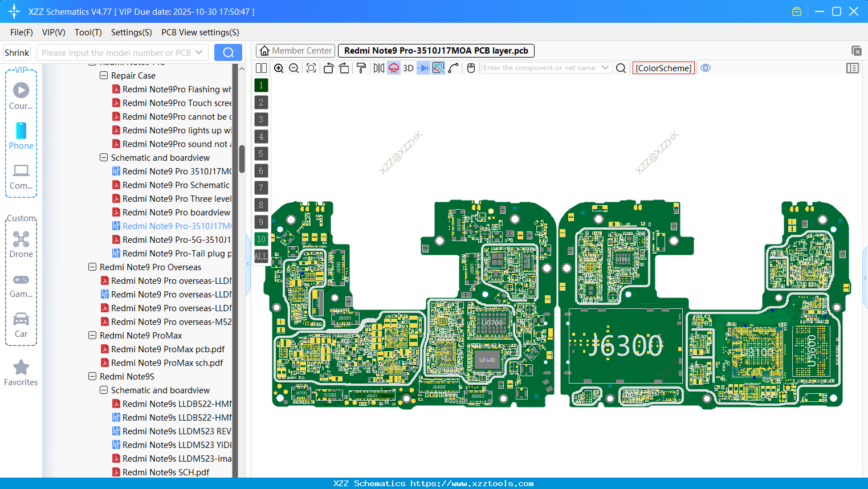Screen dimensions: 868x489
Task: Select layer 10 in the layer column
Action: pyautogui.click(x=261, y=239)
